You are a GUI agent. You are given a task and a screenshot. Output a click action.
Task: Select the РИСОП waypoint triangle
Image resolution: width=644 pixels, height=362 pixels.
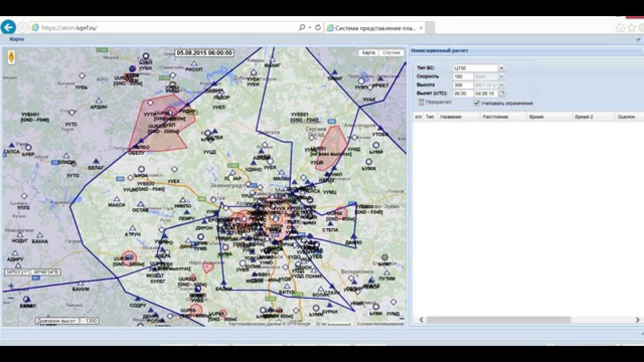[194, 63]
